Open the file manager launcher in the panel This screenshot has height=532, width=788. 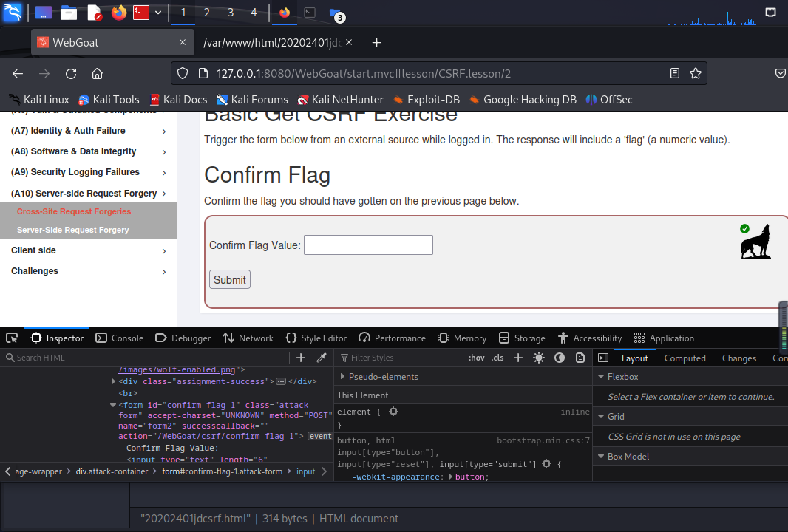(x=69, y=13)
